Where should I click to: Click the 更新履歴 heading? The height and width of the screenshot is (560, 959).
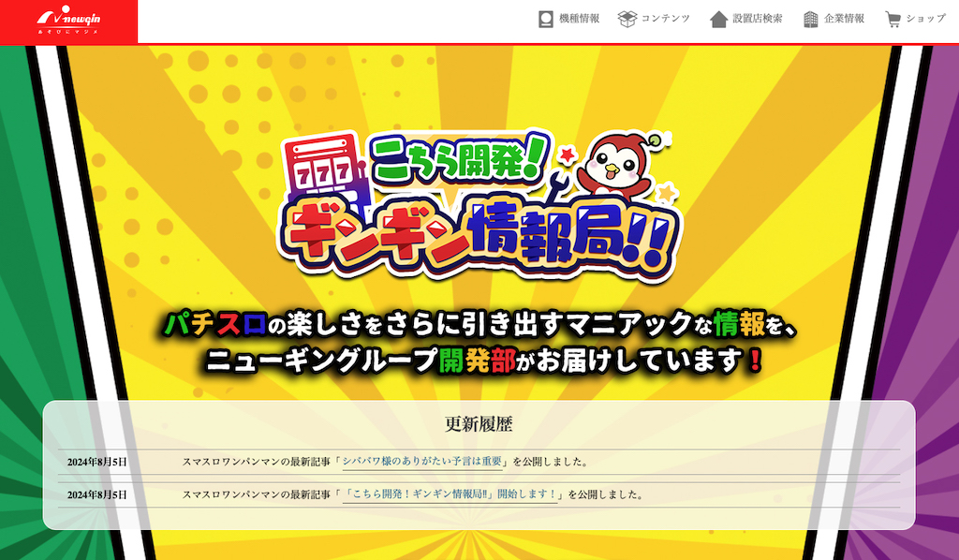coord(479,423)
